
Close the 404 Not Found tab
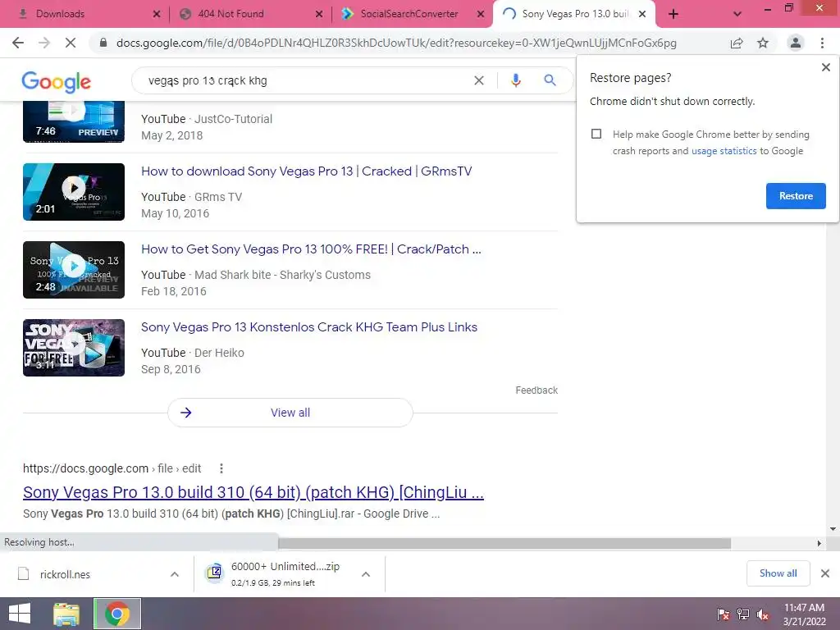[319, 14]
